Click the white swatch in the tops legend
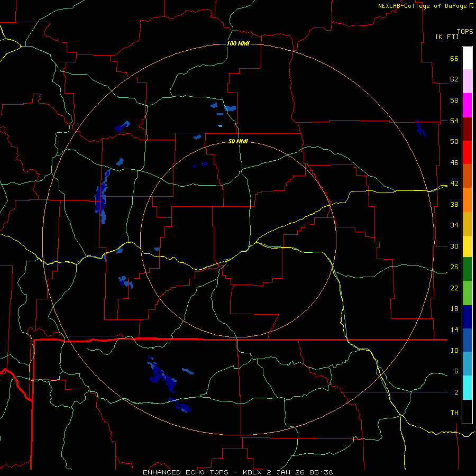Viewport: 476px width, 476px height. coord(467,58)
